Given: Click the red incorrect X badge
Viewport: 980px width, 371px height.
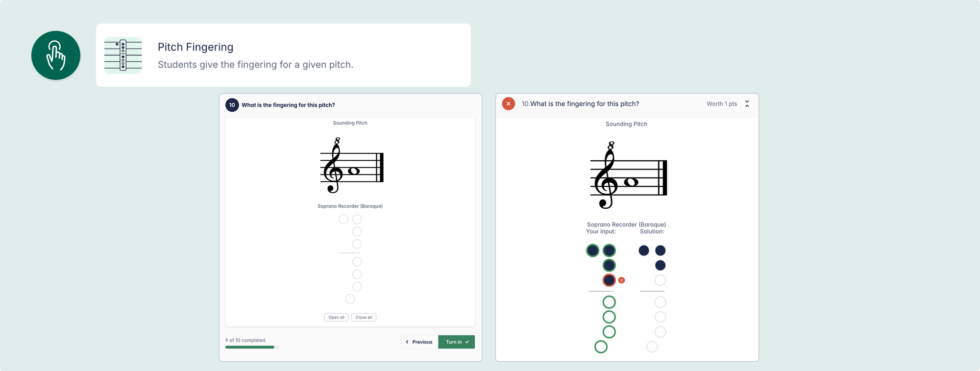Looking at the screenshot, I should pos(509,104).
